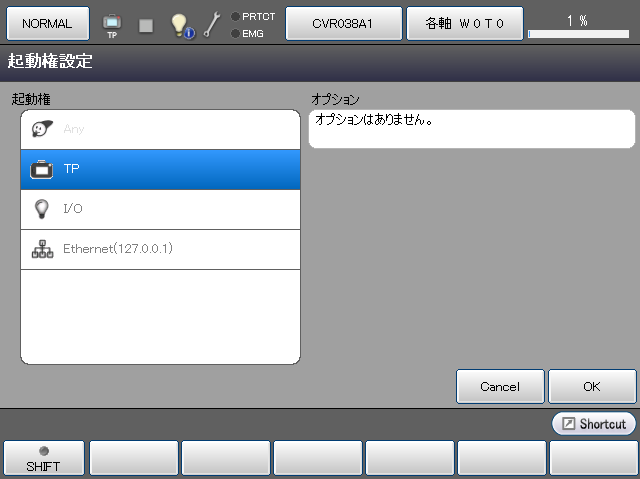Select the I/O light bulb icon
Screen dimensions: 640x479
pyautogui.click(x=41, y=209)
